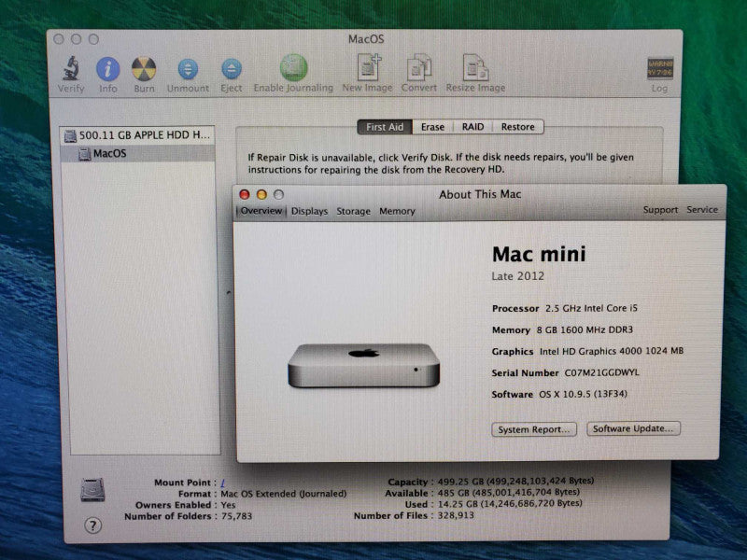Screen dimensions: 747x560
Task: Open System Report button
Action: coord(534,429)
